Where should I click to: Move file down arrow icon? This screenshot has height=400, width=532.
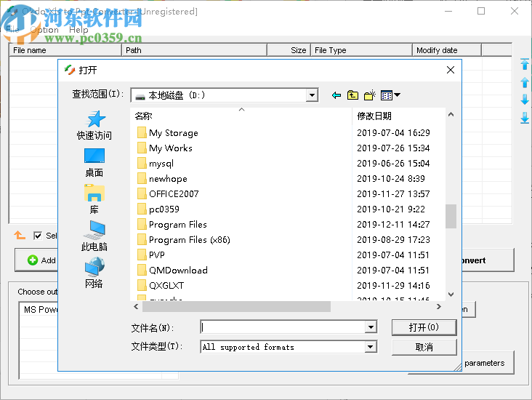525,100
